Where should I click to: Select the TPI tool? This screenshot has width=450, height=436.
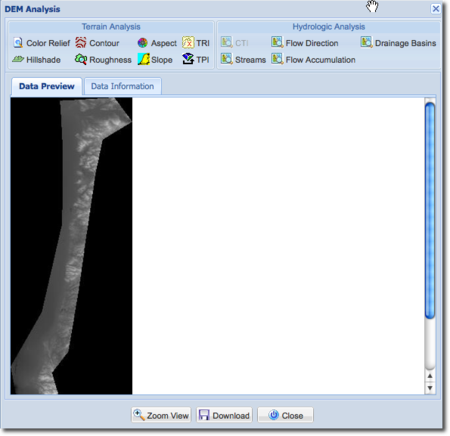pyautogui.click(x=196, y=60)
